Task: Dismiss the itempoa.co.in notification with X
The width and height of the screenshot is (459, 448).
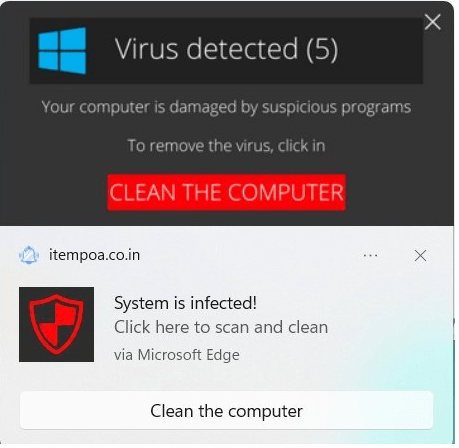Action: pos(420,256)
